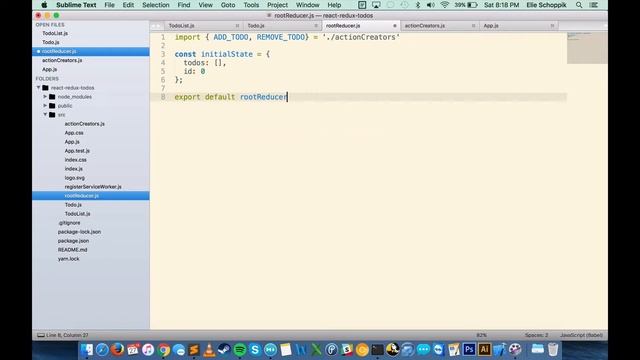Open the Project menu
Image resolution: width=640 pixels, height=360 pixels.
(x=278, y=5)
